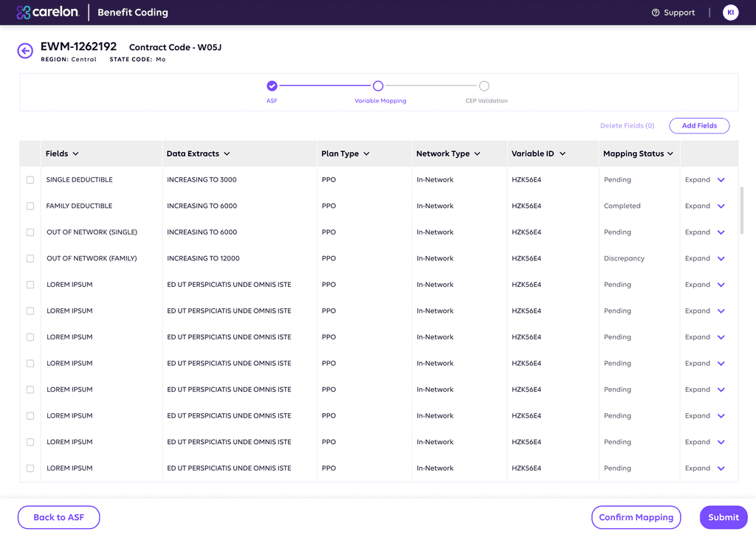Open the Carelon logo
Screen dimensions: 756x537
point(48,12)
